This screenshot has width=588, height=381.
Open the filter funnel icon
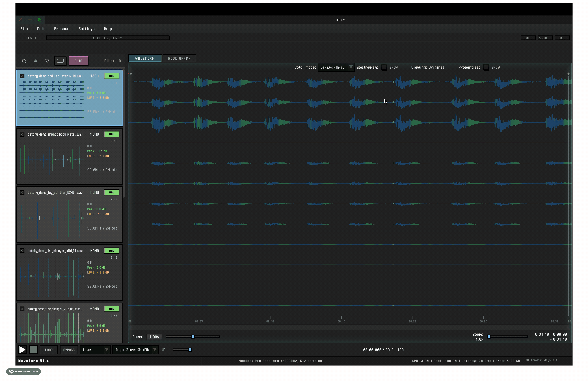click(x=47, y=61)
